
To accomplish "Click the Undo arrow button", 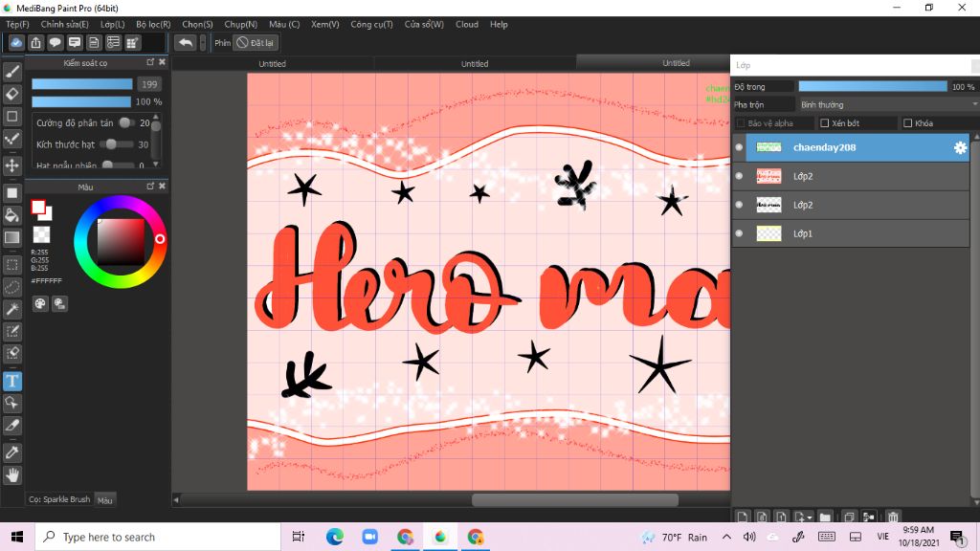I will (x=185, y=42).
